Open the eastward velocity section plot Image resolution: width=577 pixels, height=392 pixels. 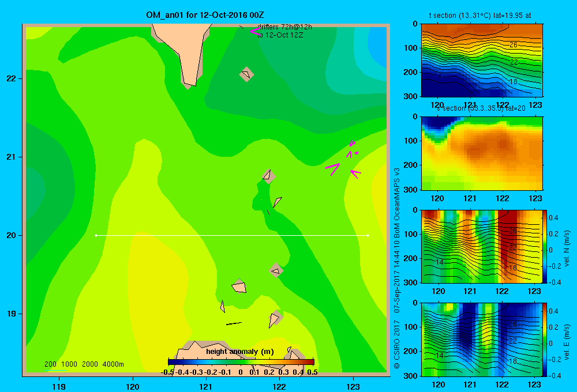[482, 340]
